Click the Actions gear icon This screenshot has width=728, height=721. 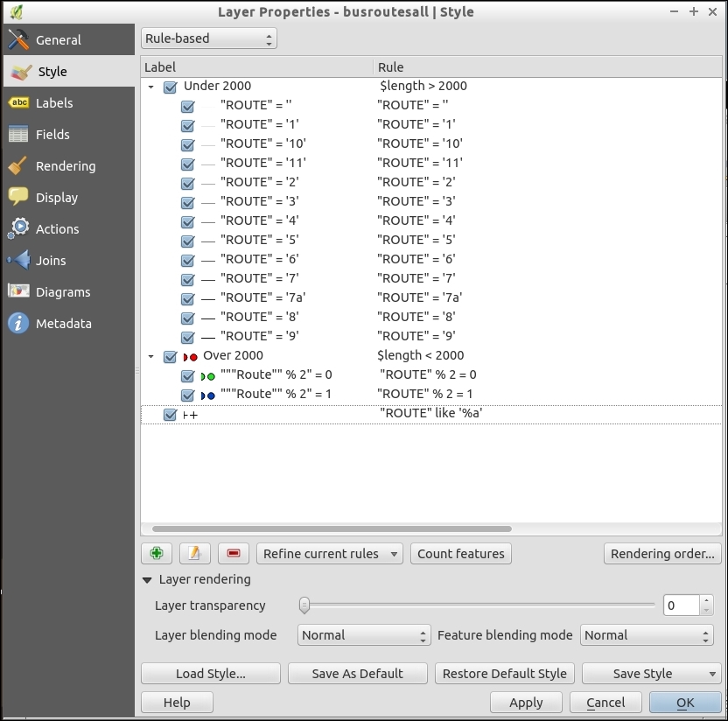pyautogui.click(x=18, y=228)
